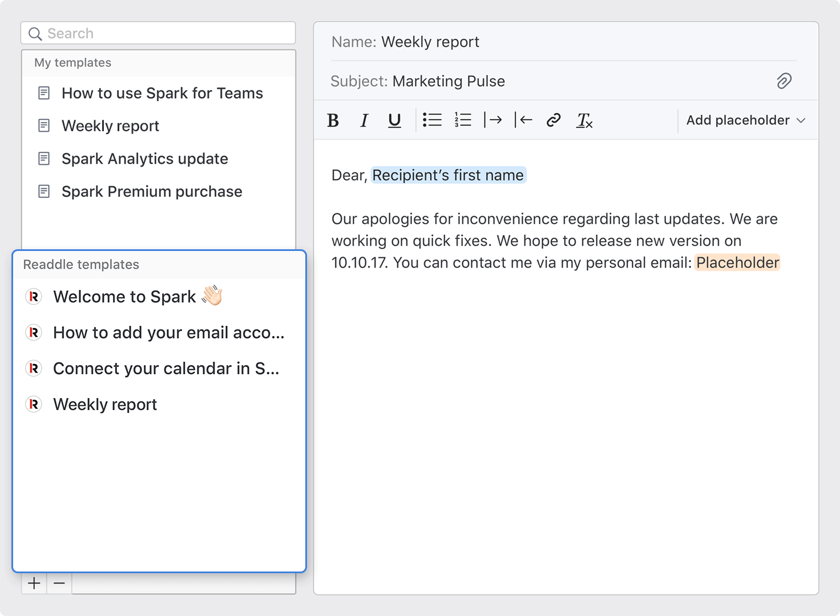
Task: Select the How to use Spark for Teams template
Action: point(159,93)
